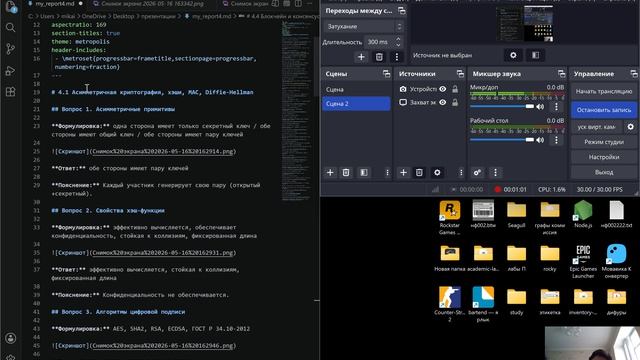The image size is (640, 360).
Task: Toggle visibility of Захват экрана source
Action: coord(443,102)
